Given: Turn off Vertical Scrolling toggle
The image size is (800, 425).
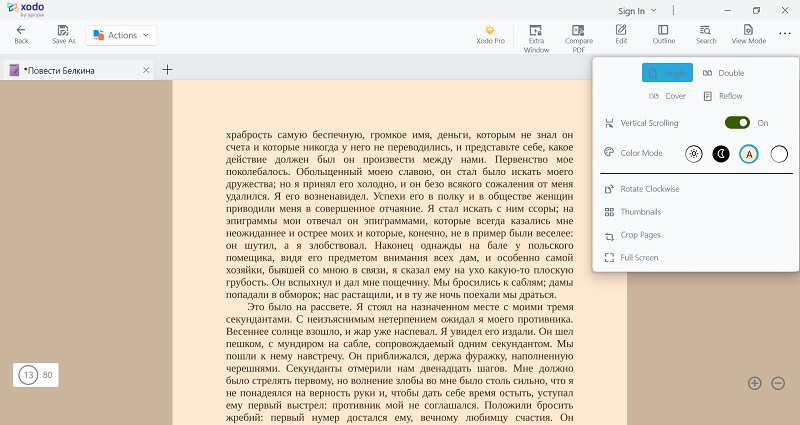Looking at the screenshot, I should click(x=737, y=123).
